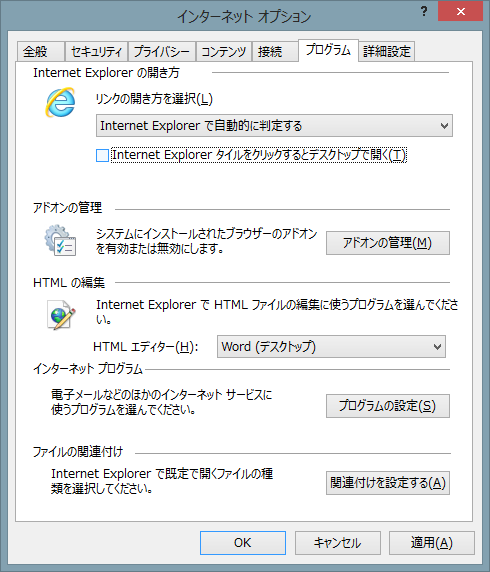Click the インターネット オプション title bar text
This screenshot has height=572, width=490.
click(x=244, y=17)
